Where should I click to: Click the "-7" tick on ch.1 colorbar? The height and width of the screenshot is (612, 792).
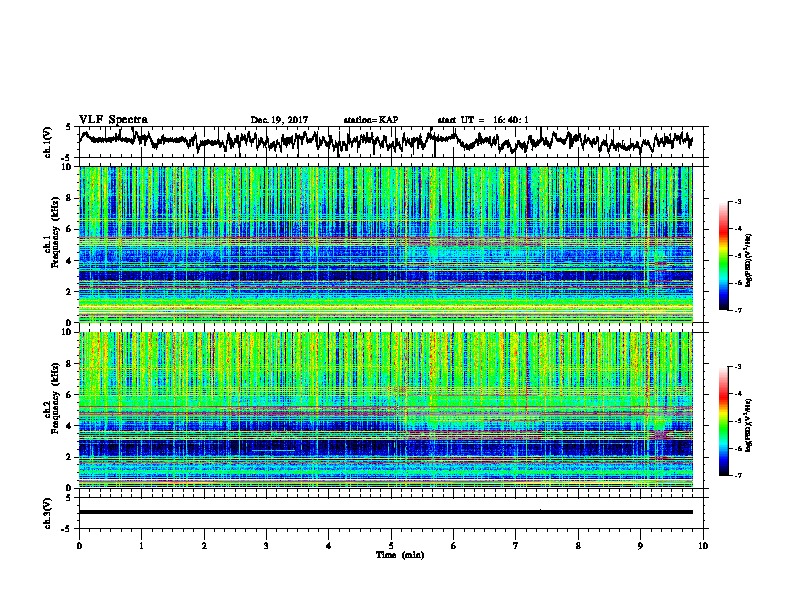click(737, 311)
